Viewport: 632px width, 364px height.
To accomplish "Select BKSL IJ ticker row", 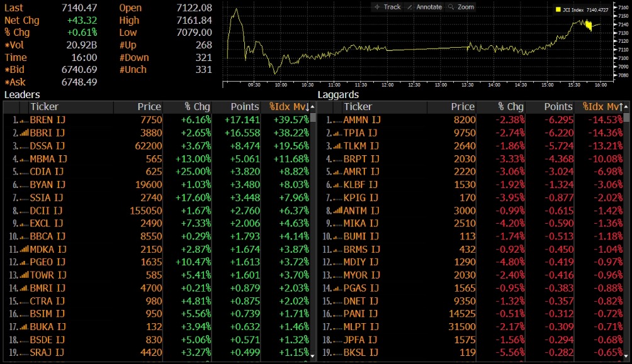I will [471, 352].
